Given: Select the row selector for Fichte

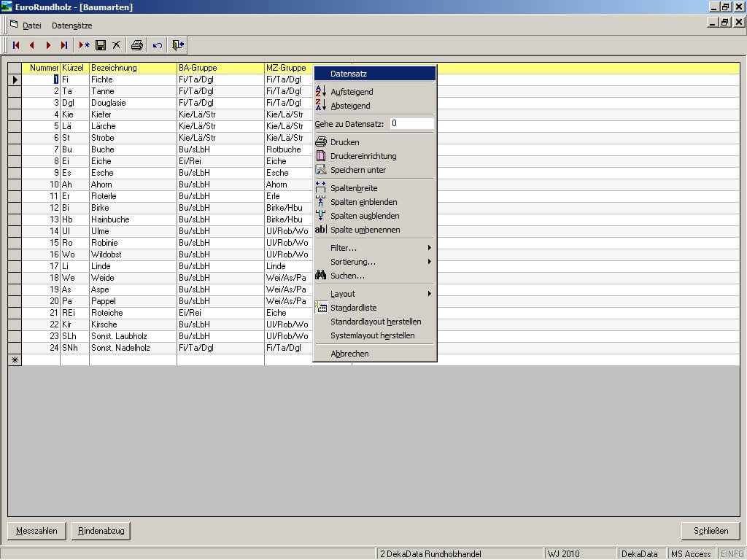Looking at the screenshot, I should click(x=15, y=80).
